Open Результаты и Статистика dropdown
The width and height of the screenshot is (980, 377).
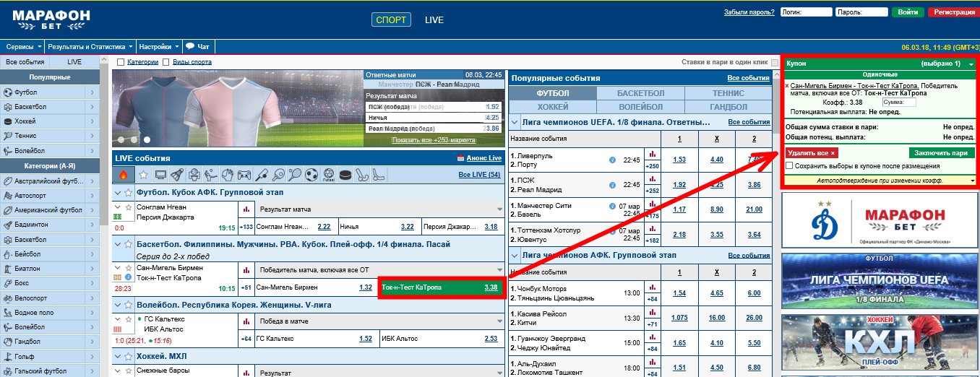90,45
